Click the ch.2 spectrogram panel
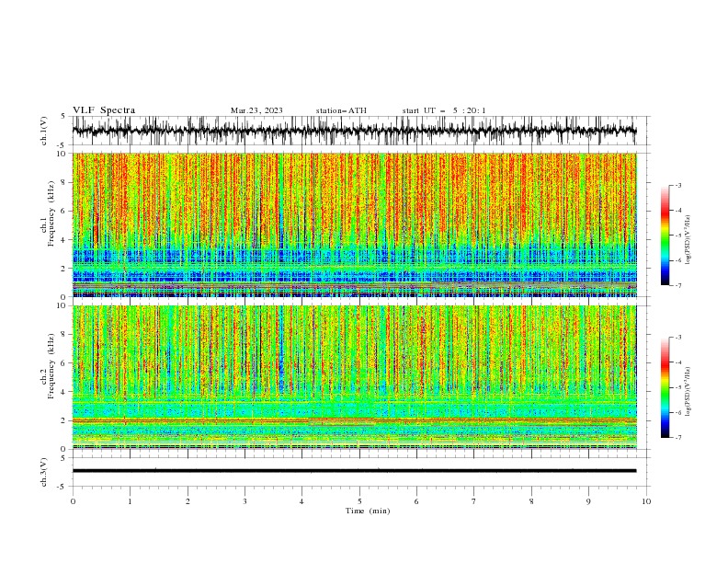 354,377
